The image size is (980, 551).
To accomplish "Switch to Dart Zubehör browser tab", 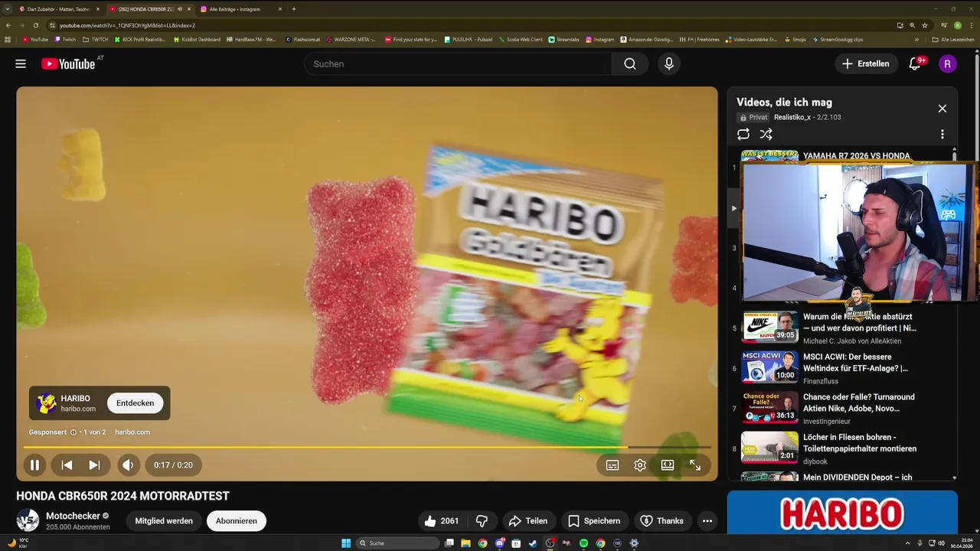I will [59, 9].
